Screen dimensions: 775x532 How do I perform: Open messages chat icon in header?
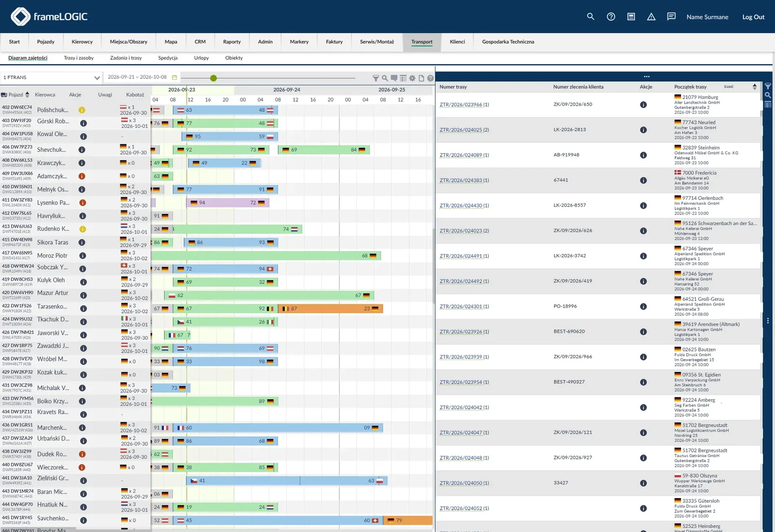(671, 16)
